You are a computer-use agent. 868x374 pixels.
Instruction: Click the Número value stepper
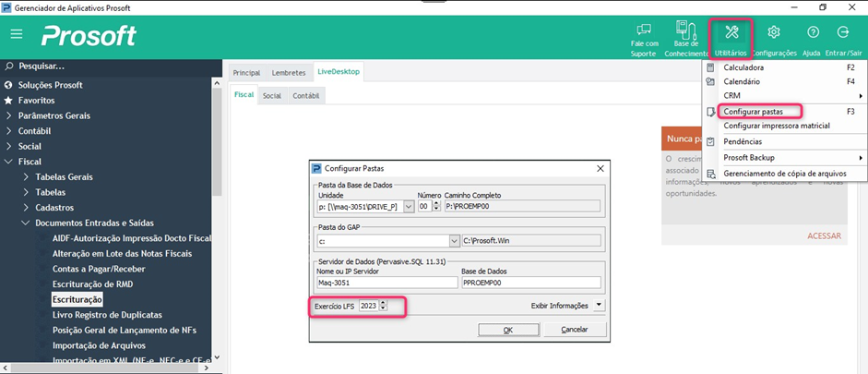coord(435,206)
